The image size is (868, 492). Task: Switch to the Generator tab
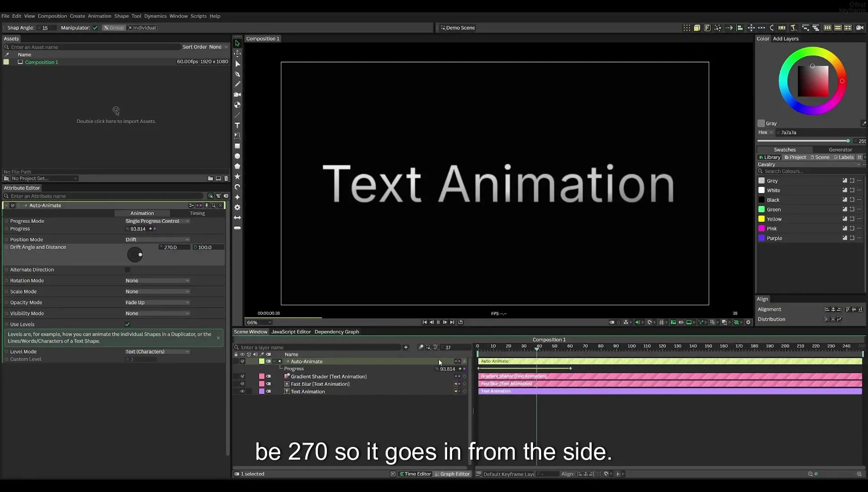(x=840, y=150)
